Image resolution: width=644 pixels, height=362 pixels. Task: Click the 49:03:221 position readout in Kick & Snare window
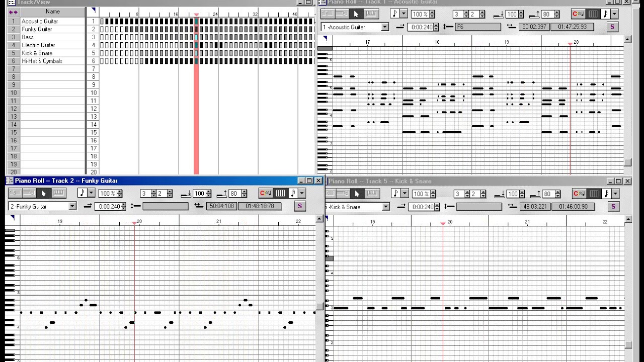click(535, 206)
